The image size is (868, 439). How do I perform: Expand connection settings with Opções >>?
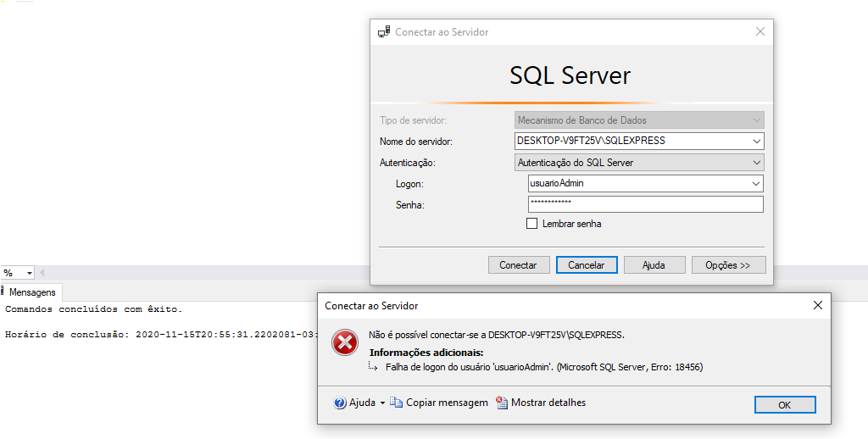[x=728, y=265]
